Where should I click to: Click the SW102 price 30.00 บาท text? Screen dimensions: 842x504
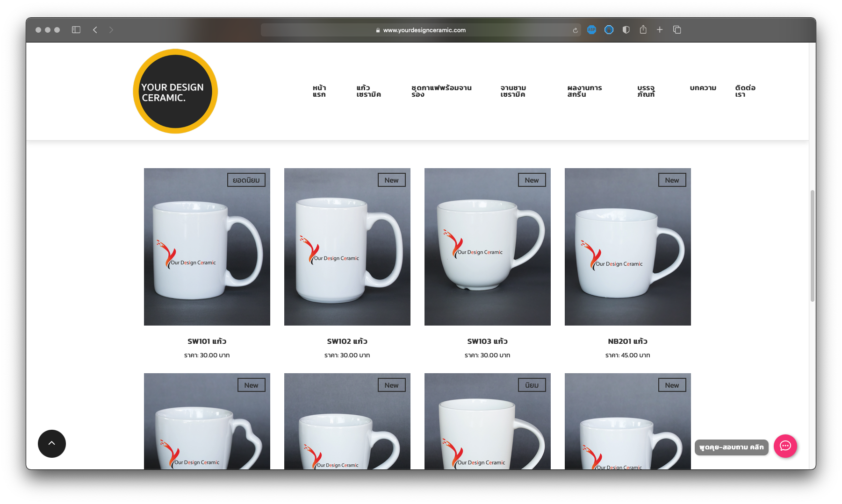coord(355,355)
